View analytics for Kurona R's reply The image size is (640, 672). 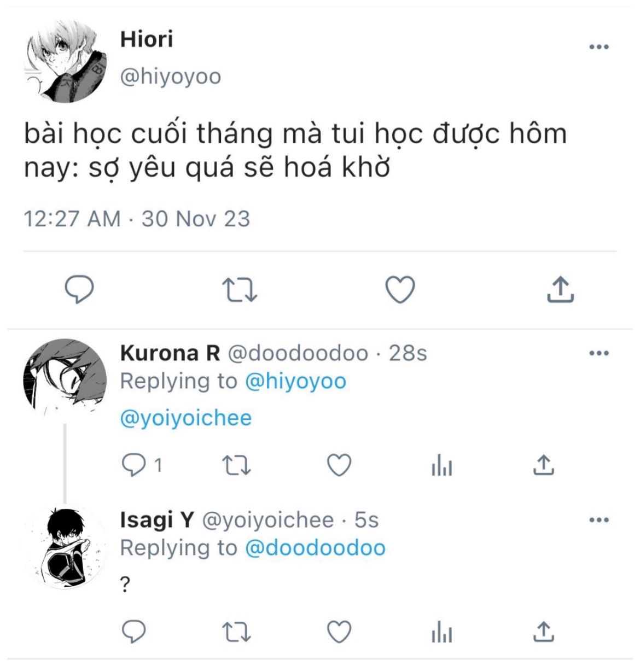coord(441,466)
